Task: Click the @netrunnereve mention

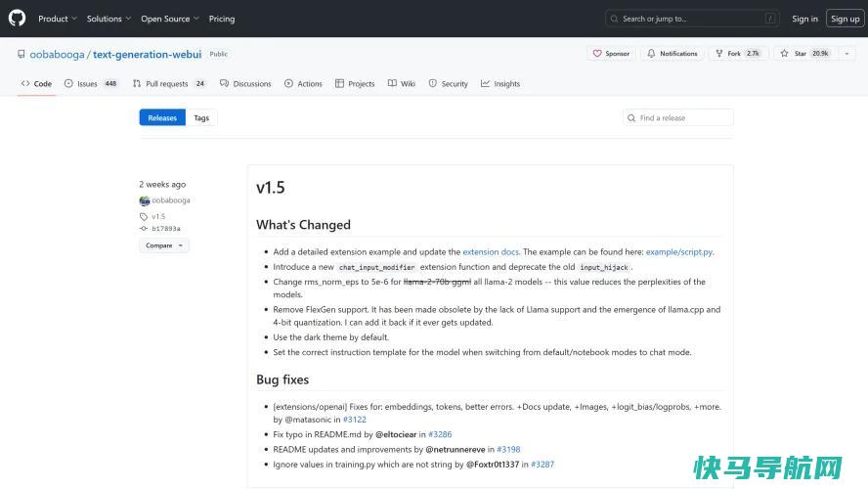Action: pos(456,449)
